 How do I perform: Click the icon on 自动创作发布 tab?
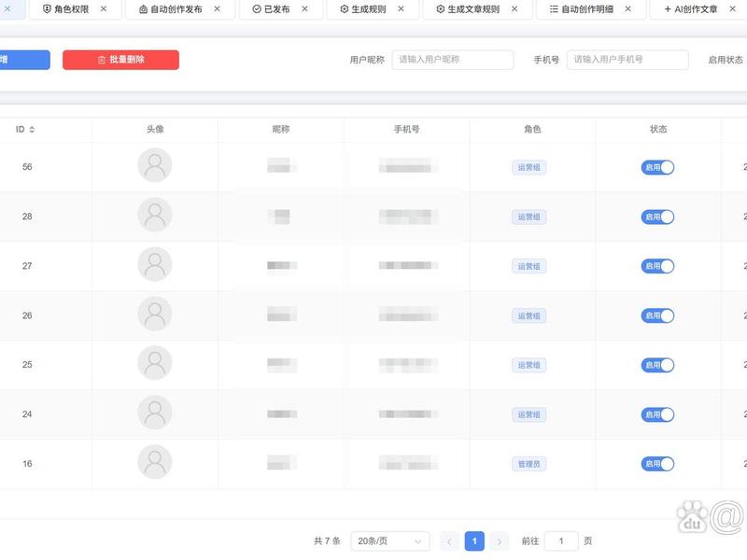coord(143,9)
